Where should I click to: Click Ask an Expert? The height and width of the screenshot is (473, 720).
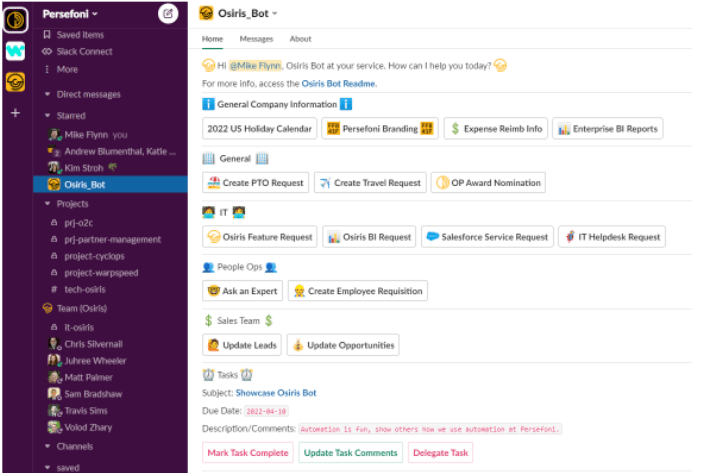242,291
